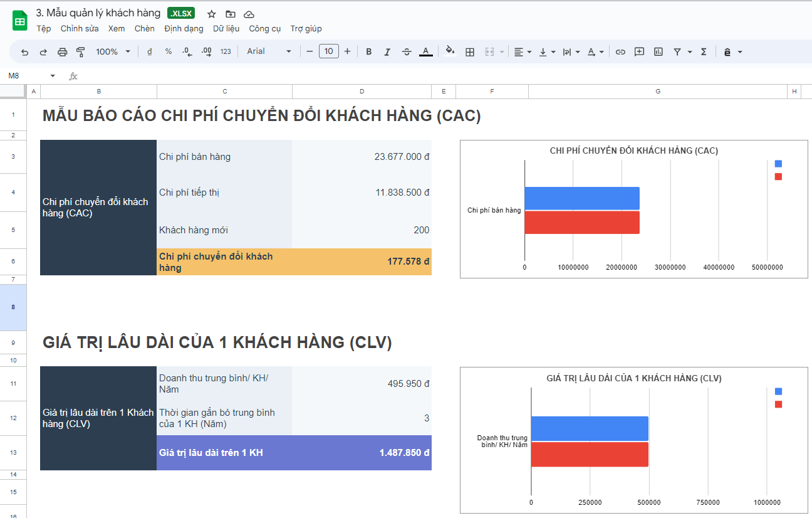Open the filter views dropdown arrow
The image size is (812, 518).
coord(690,51)
